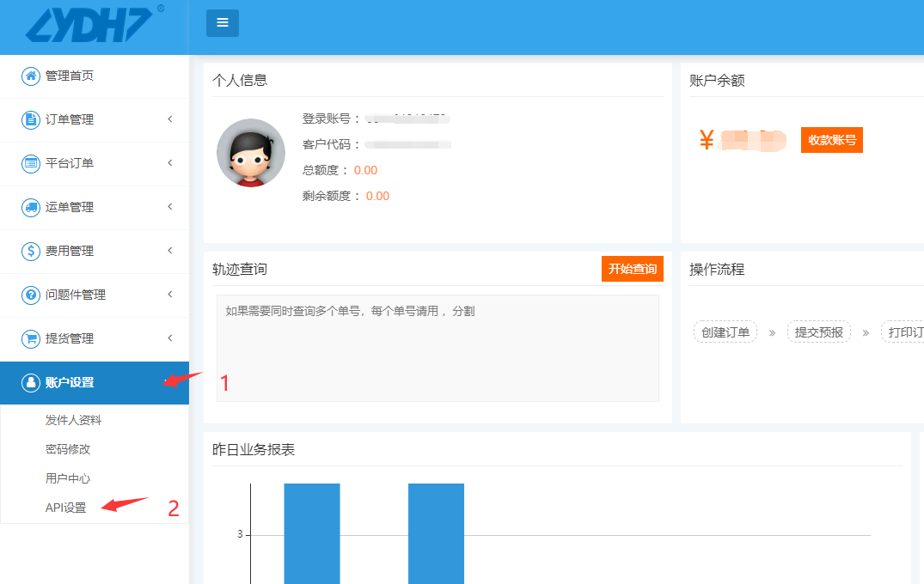
Task: Click the second blue bar in 昨日业务报表
Action: coord(436,533)
